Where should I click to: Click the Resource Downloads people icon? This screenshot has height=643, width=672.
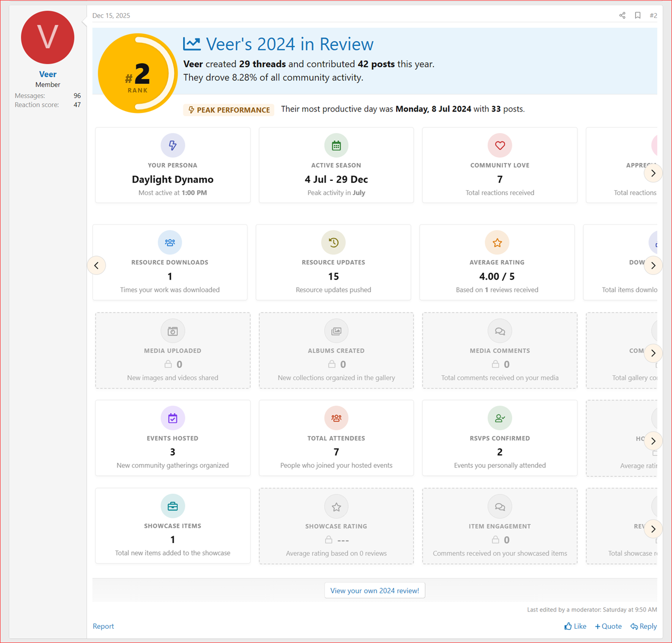point(170,242)
